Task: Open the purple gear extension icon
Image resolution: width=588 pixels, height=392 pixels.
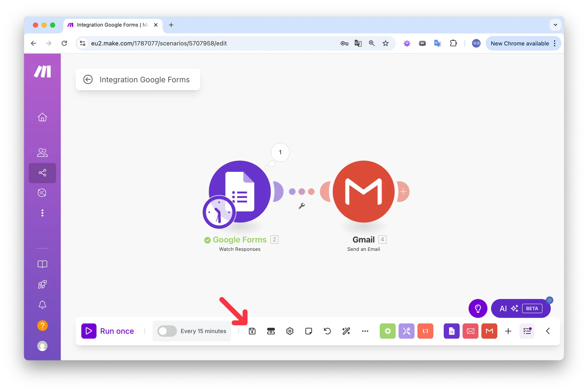Action: tap(407, 43)
